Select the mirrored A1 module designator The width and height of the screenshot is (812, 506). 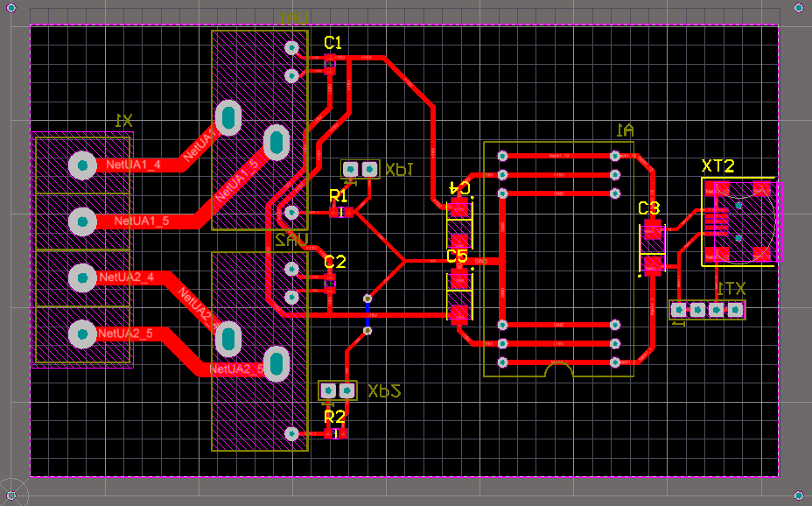pos(625,130)
